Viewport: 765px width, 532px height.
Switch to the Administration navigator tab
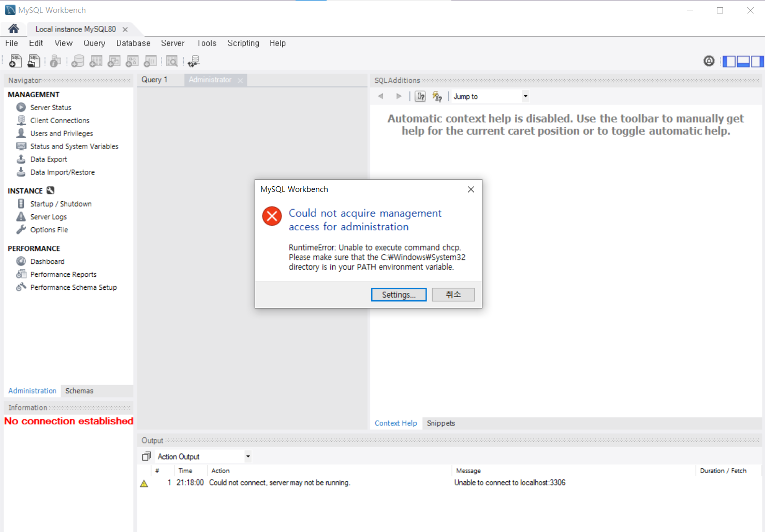click(x=32, y=391)
